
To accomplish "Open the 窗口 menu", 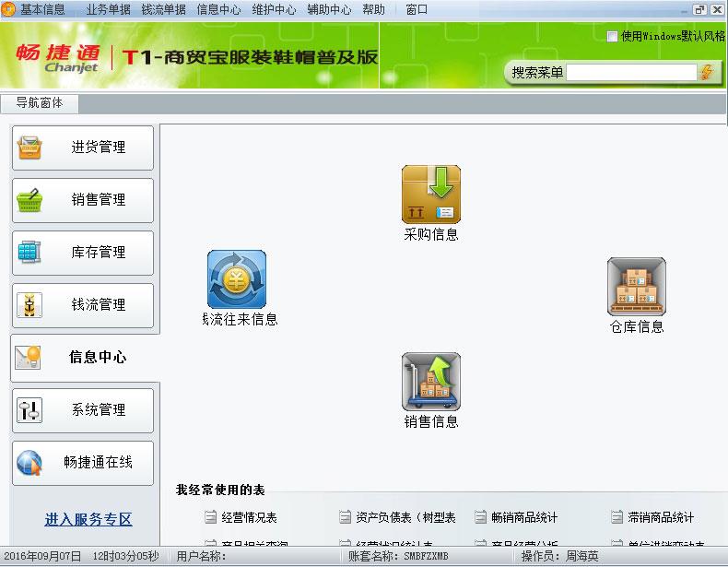I will coord(417,9).
